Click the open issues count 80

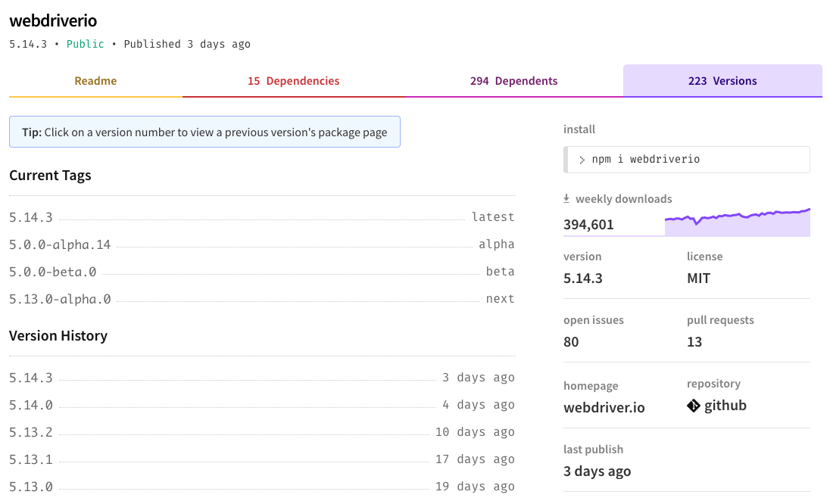(571, 341)
